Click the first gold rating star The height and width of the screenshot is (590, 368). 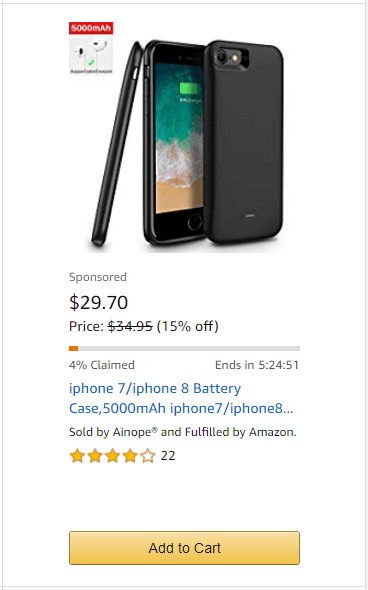(x=77, y=456)
